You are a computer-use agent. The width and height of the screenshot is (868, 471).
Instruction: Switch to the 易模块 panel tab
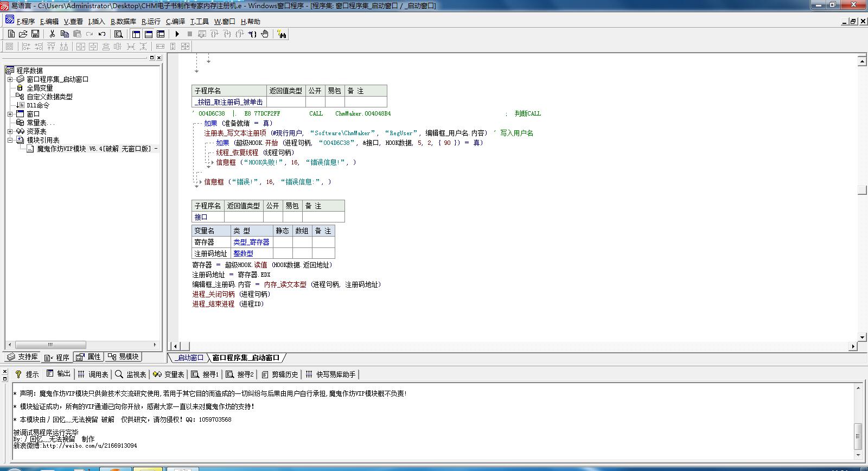point(123,357)
